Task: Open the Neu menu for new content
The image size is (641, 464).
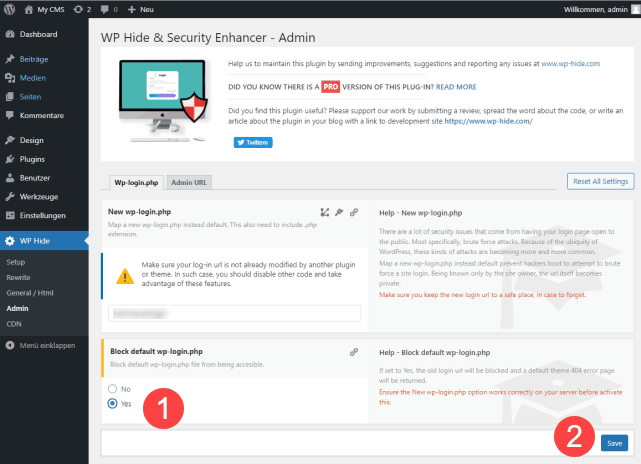Action: click(141, 9)
